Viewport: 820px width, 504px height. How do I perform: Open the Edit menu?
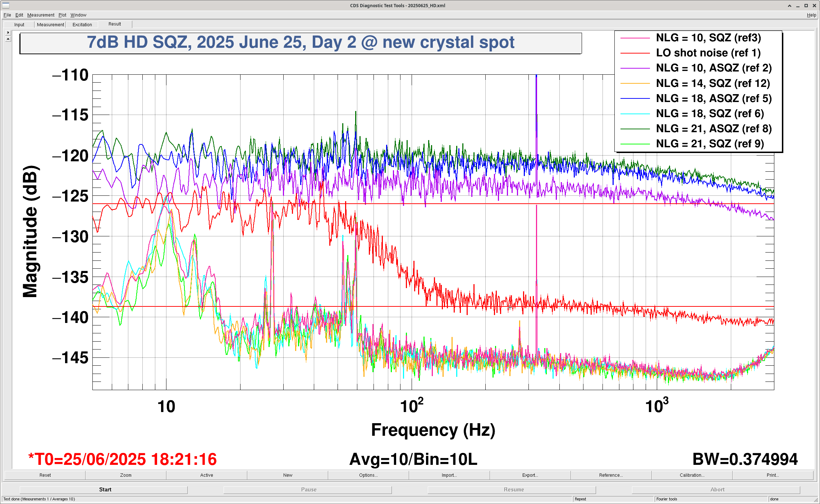click(x=19, y=15)
